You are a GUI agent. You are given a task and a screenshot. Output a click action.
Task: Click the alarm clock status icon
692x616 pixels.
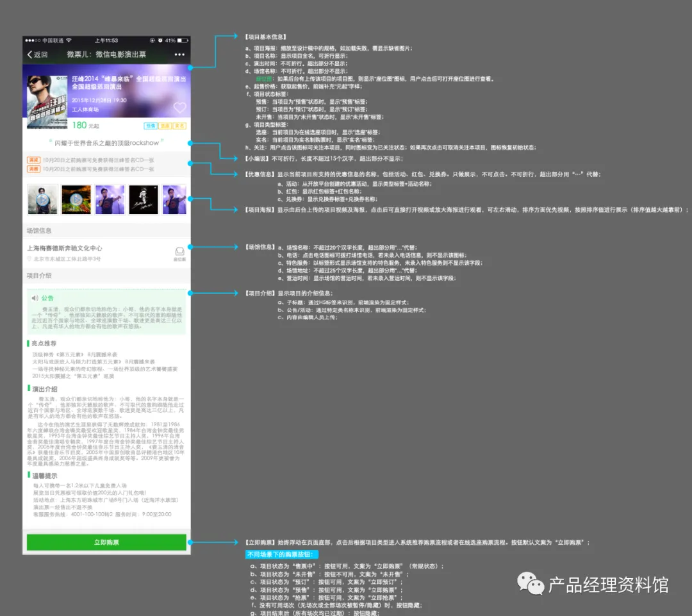click(160, 40)
